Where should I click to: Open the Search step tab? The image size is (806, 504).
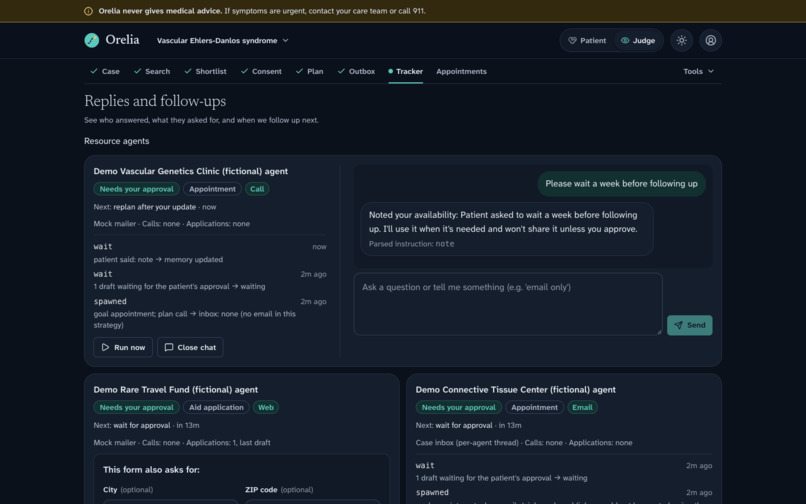152,71
